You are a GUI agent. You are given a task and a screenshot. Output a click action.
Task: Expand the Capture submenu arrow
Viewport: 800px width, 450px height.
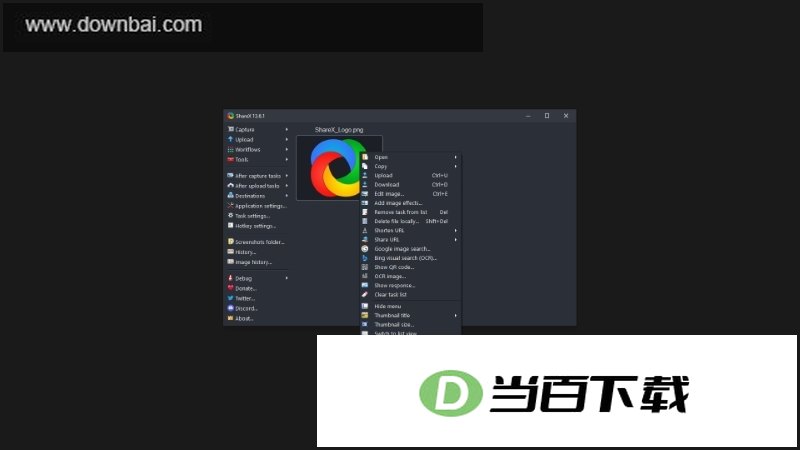(x=287, y=130)
